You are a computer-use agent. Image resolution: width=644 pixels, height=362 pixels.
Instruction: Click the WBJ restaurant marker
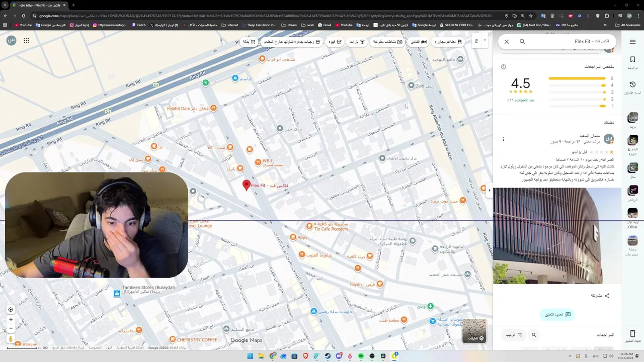[258, 161]
